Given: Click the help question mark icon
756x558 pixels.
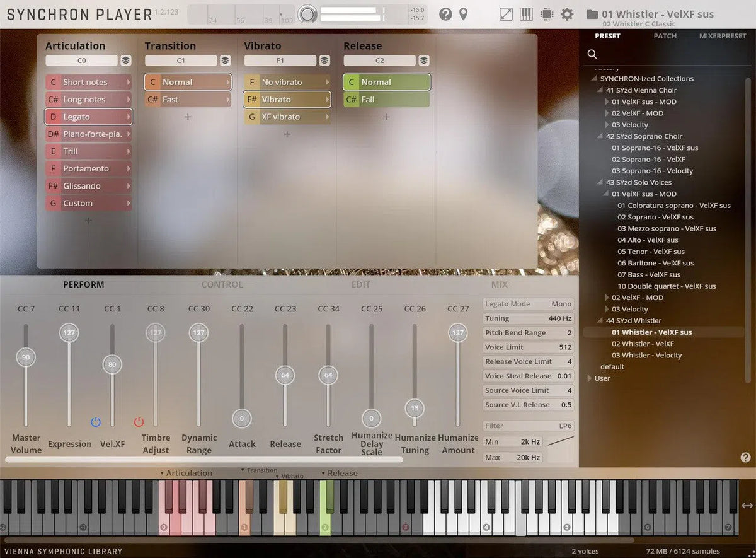Looking at the screenshot, I should (x=445, y=14).
